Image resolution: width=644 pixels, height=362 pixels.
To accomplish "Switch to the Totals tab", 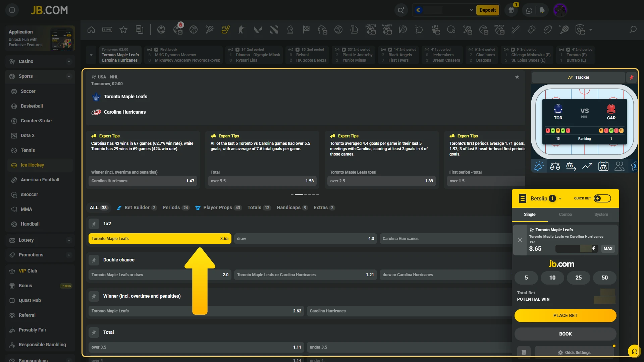I will click(x=259, y=208).
